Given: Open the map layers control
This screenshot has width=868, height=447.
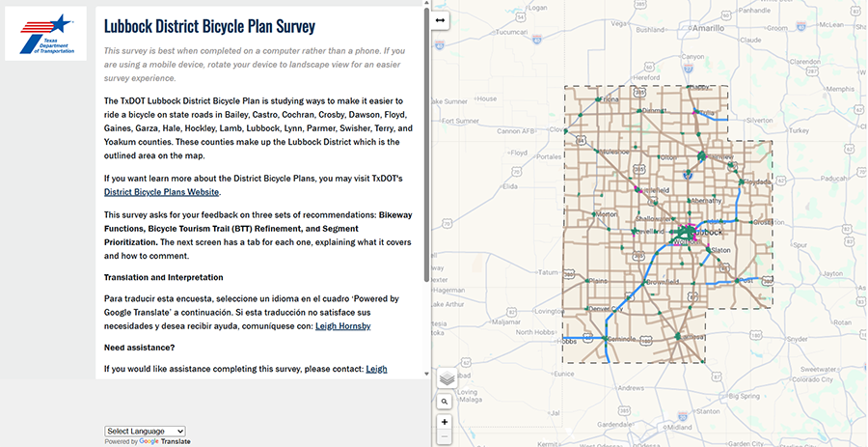Looking at the screenshot, I should click(x=448, y=378).
